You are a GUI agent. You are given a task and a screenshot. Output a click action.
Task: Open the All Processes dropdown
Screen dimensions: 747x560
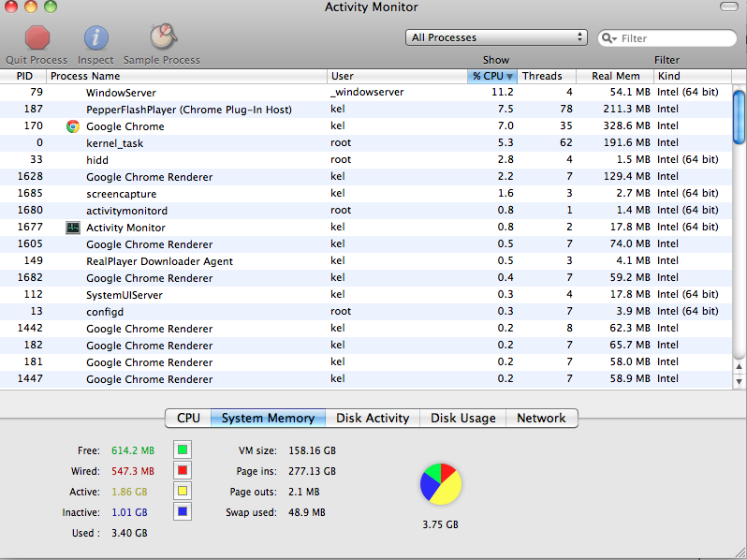(x=496, y=37)
